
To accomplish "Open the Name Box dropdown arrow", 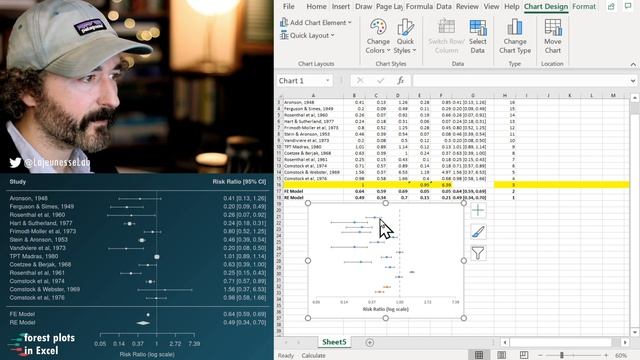I will click(328, 81).
